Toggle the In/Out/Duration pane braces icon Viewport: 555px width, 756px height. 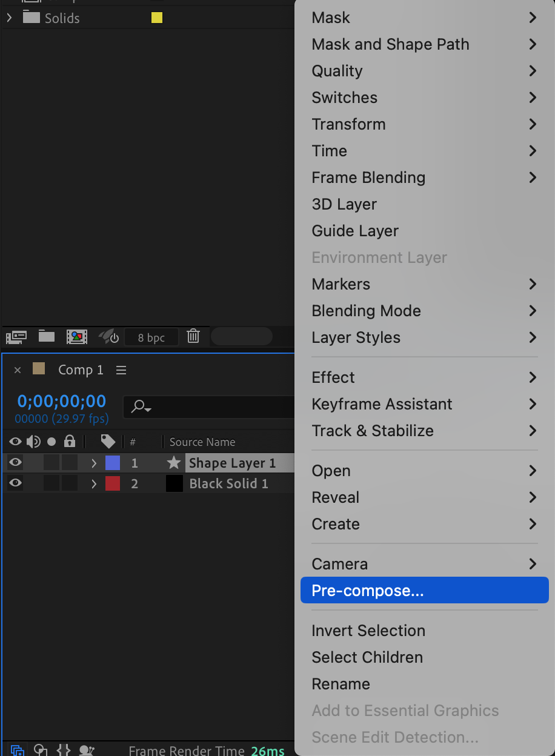pyautogui.click(x=64, y=750)
